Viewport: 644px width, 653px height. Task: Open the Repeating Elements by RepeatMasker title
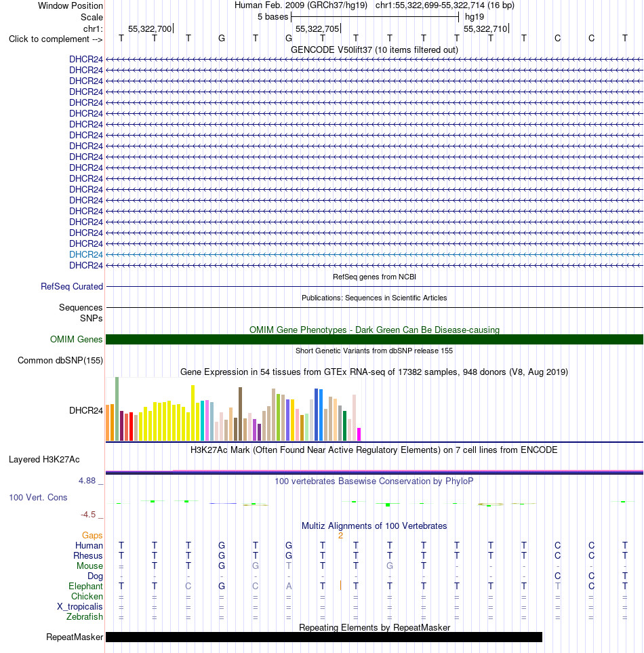pos(374,628)
